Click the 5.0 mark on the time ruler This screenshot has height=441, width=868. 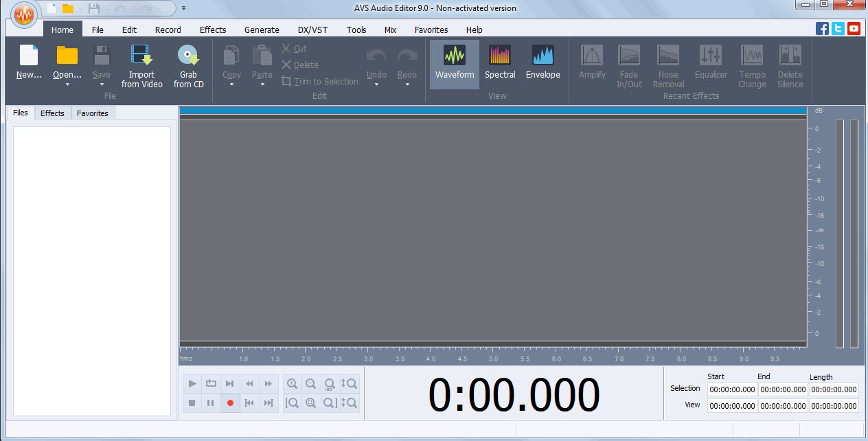(x=493, y=359)
